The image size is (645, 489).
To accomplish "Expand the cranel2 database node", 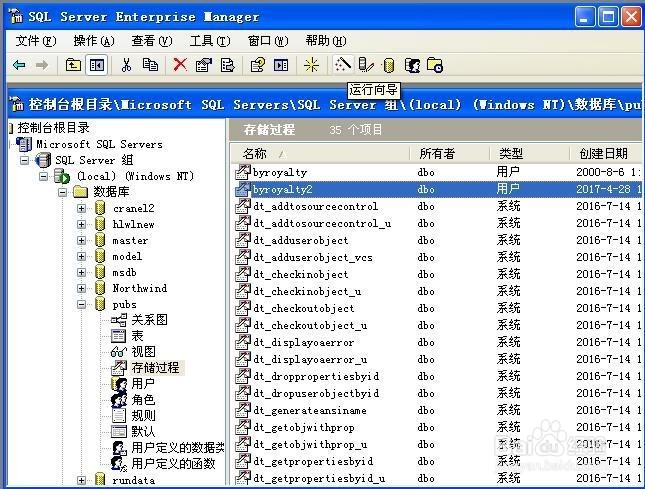I will point(81,209).
